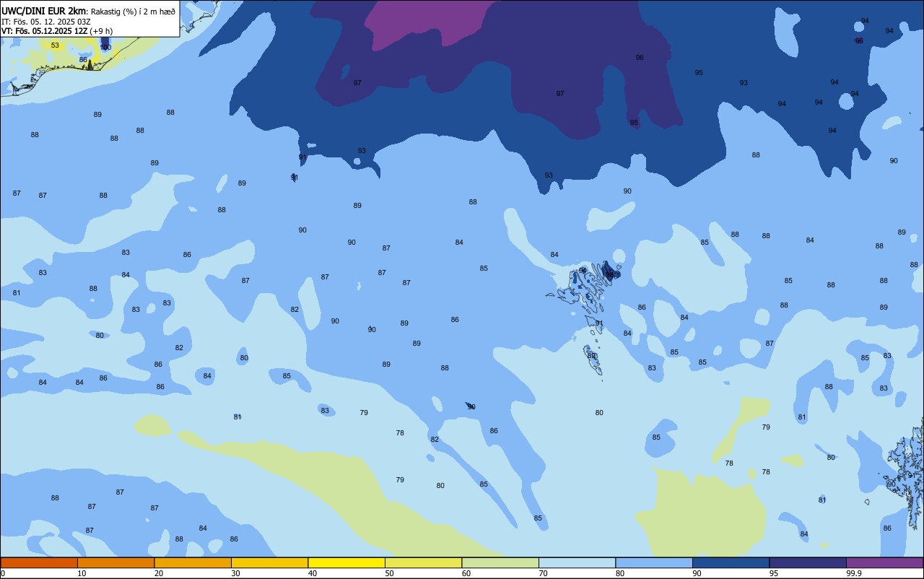Pick the light blue 80–90 legend segment
Viewport: 924px width, 579px height.
click(654, 562)
